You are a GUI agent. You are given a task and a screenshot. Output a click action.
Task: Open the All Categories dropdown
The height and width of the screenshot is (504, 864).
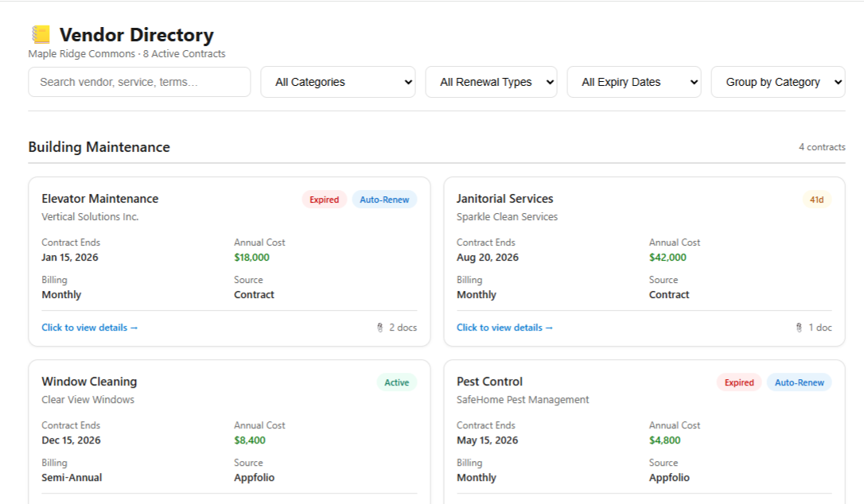pos(338,82)
